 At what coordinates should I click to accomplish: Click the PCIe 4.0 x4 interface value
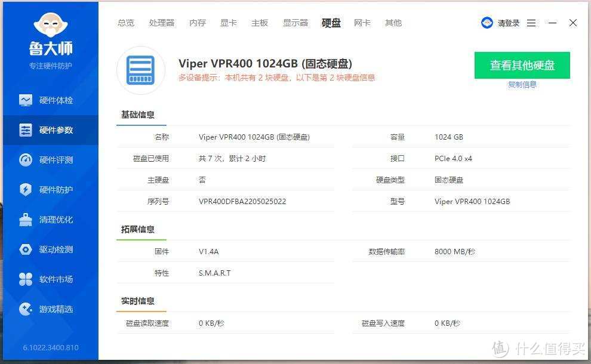[453, 159]
